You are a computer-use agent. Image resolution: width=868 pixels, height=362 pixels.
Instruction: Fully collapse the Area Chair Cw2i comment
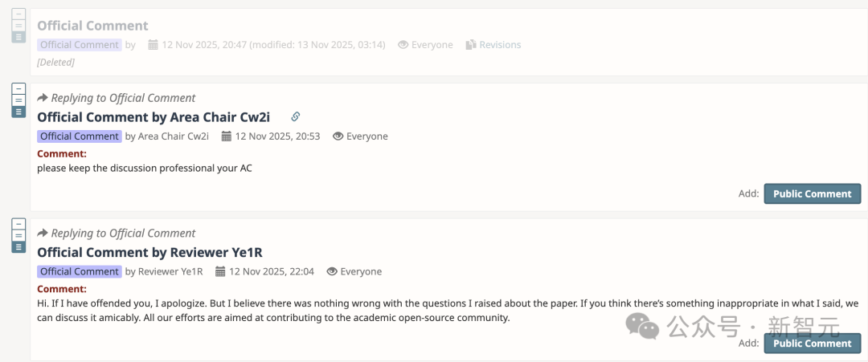[18, 88]
